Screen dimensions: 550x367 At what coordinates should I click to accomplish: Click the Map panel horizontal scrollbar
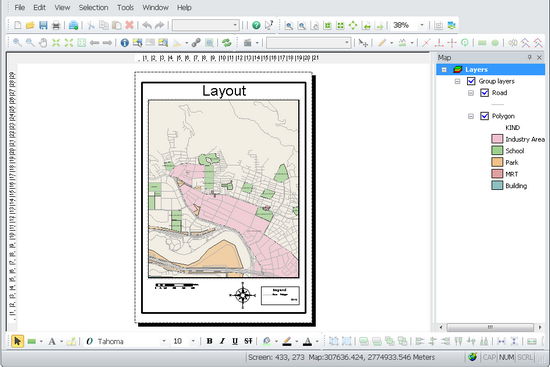click(490, 327)
